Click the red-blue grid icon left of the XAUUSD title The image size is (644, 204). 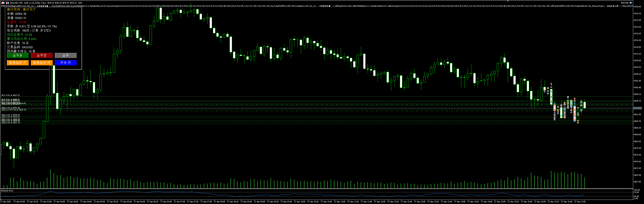pos(3,3)
